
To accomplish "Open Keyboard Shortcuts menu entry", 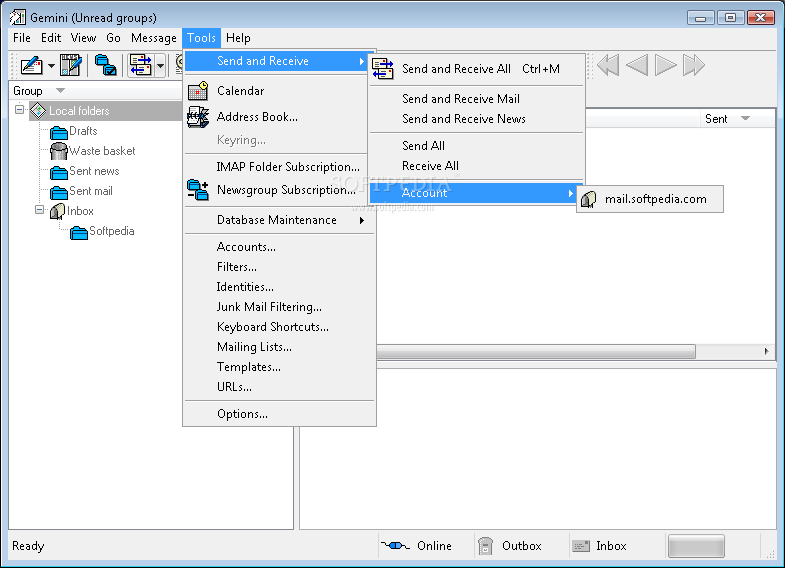I will click(x=280, y=327).
